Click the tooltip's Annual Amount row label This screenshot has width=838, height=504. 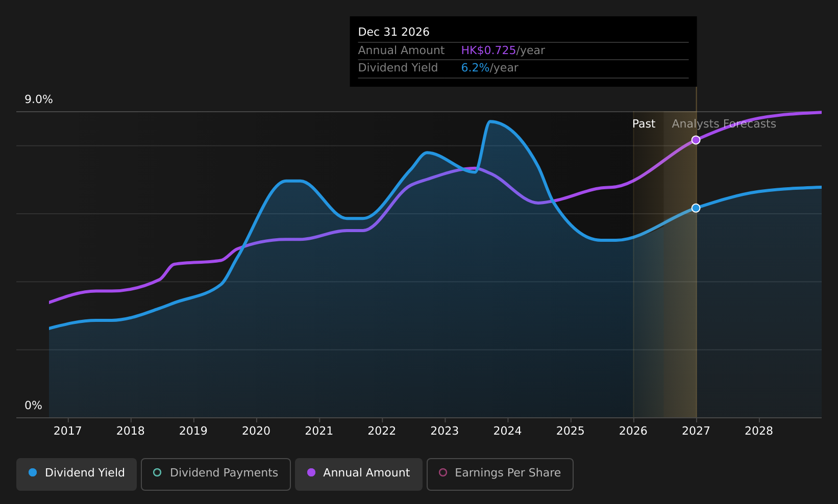pos(401,51)
